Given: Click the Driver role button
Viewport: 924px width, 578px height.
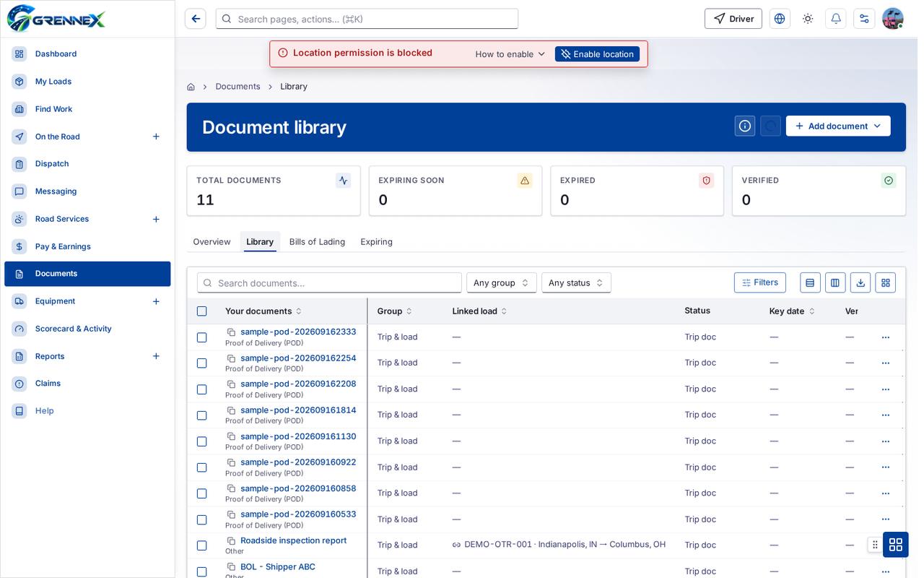Looking at the screenshot, I should click(x=733, y=19).
